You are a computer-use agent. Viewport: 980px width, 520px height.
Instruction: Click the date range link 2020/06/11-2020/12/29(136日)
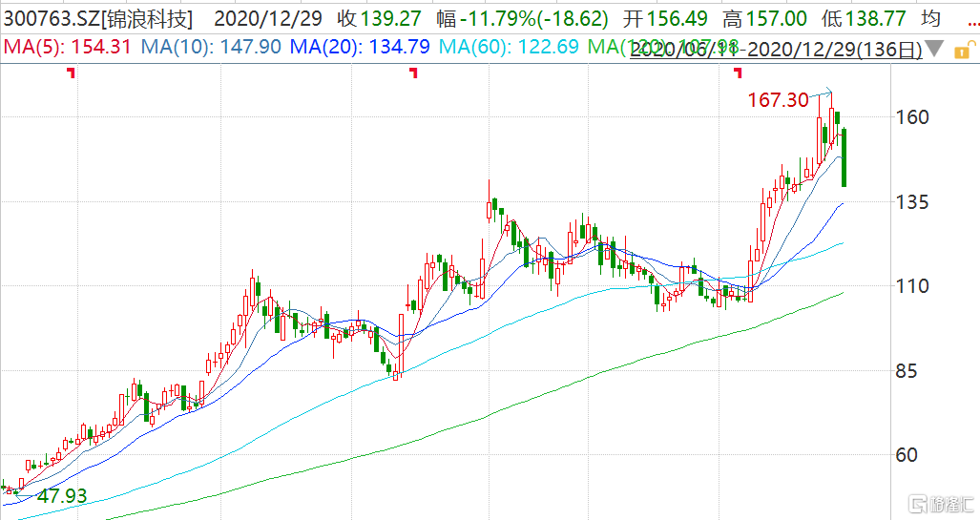pos(776,49)
